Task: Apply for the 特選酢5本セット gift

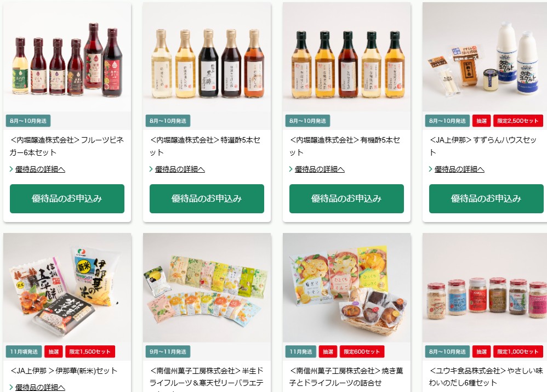Action: pyautogui.click(x=207, y=198)
